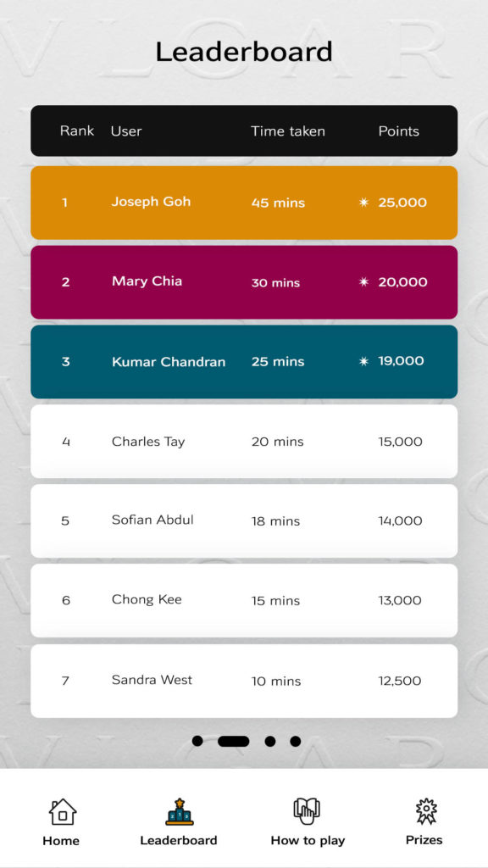Select the fourth pagination dot
Image resolution: width=488 pixels, height=868 pixels.
[x=296, y=741]
